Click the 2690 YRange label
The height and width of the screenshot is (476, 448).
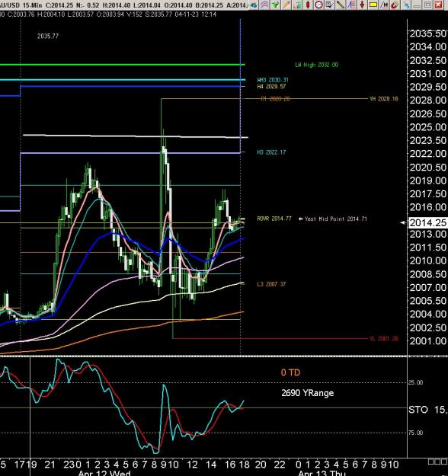pyautogui.click(x=308, y=393)
